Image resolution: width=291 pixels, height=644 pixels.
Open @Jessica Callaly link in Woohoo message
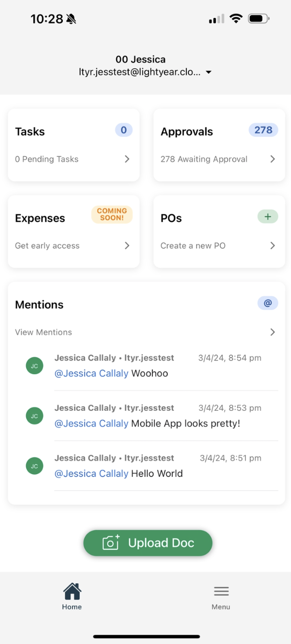coord(92,374)
